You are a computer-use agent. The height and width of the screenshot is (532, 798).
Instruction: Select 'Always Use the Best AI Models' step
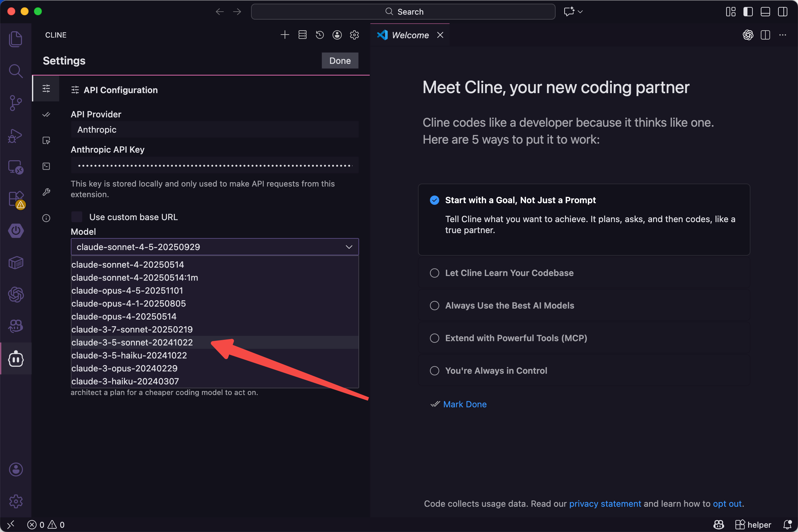point(584,305)
